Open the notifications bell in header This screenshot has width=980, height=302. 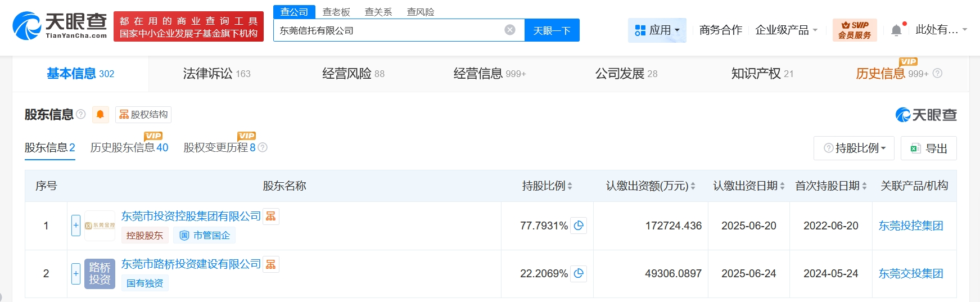[896, 30]
